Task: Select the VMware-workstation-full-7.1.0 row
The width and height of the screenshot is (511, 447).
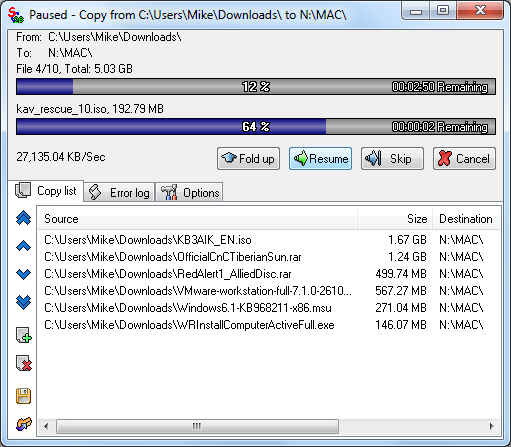Action: click(269, 291)
